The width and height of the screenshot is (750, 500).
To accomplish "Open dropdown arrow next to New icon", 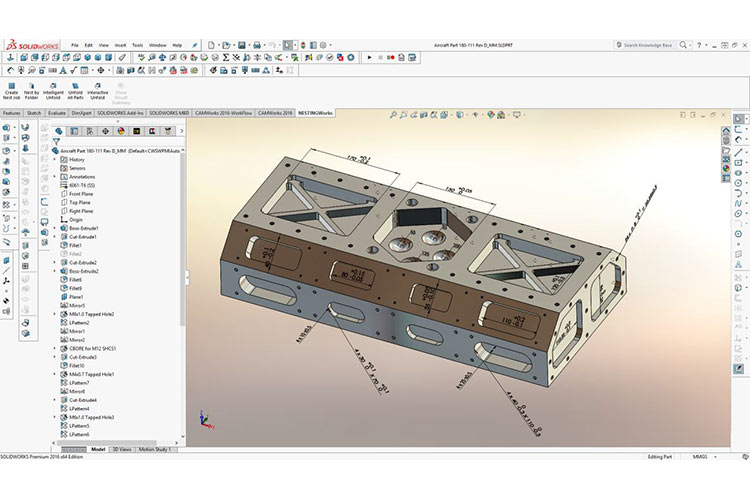I will (218, 45).
